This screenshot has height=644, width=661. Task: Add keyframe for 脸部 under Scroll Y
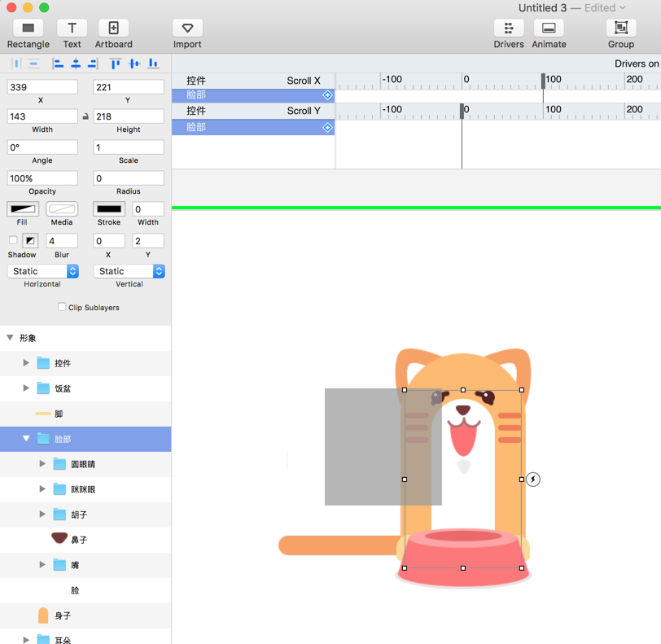(x=327, y=127)
